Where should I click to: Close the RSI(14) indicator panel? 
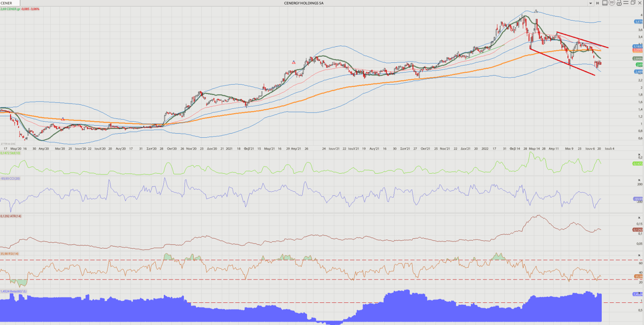(x=639, y=255)
